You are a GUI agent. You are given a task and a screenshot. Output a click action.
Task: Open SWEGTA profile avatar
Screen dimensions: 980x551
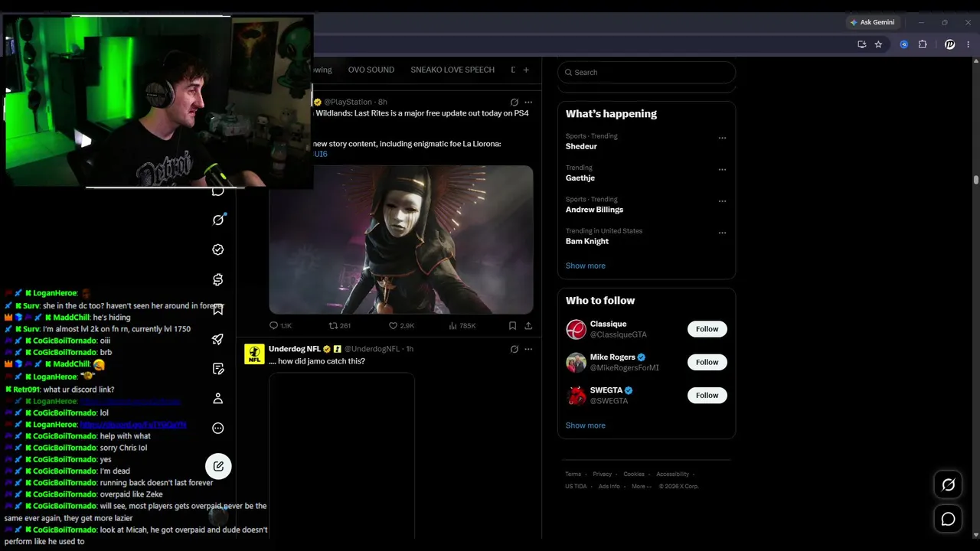pos(576,395)
